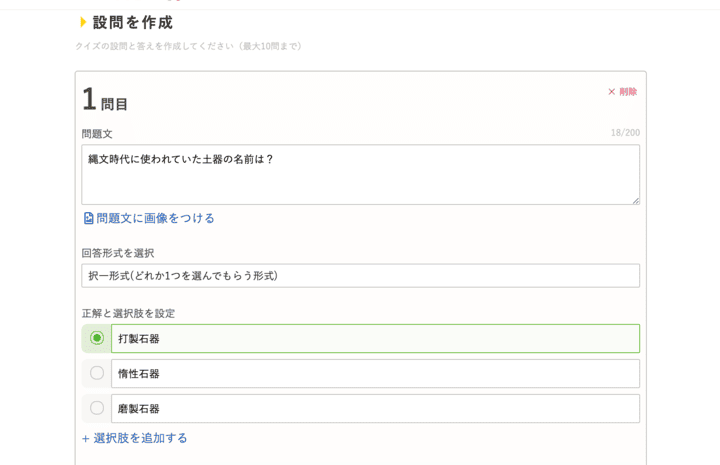Click the red × delete icon
Viewport: 720px width, 465px height.
pyautogui.click(x=611, y=92)
